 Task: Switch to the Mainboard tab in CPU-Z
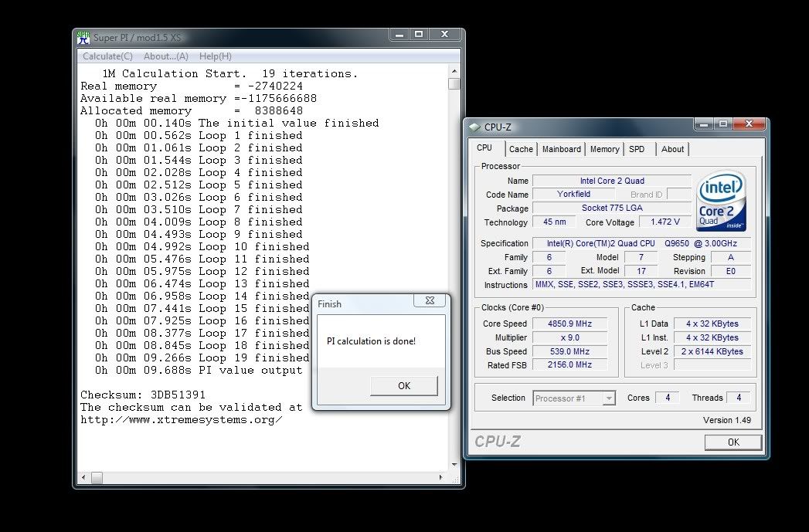pos(561,149)
